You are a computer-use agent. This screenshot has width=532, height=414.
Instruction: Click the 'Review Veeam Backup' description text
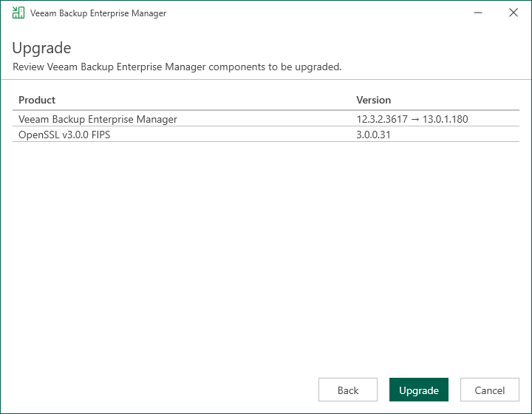click(177, 67)
